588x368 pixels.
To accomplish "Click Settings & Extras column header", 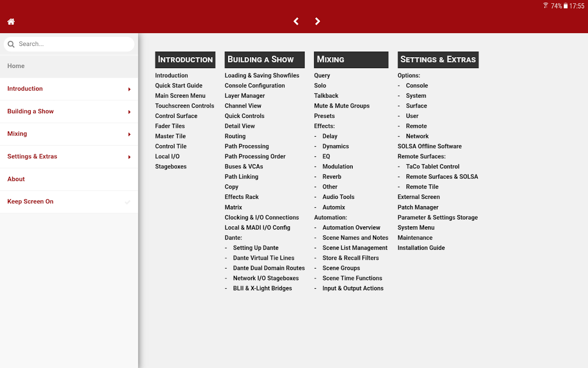I will pyautogui.click(x=438, y=60).
